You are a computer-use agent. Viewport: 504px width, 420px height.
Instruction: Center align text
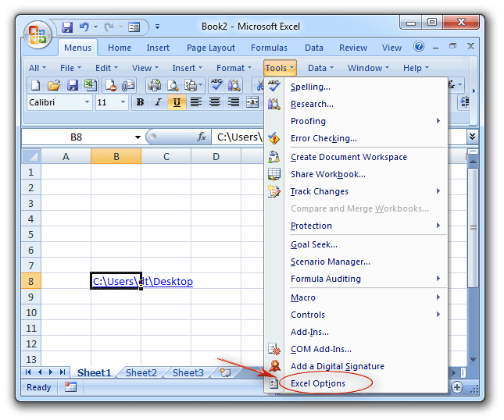[x=215, y=102]
